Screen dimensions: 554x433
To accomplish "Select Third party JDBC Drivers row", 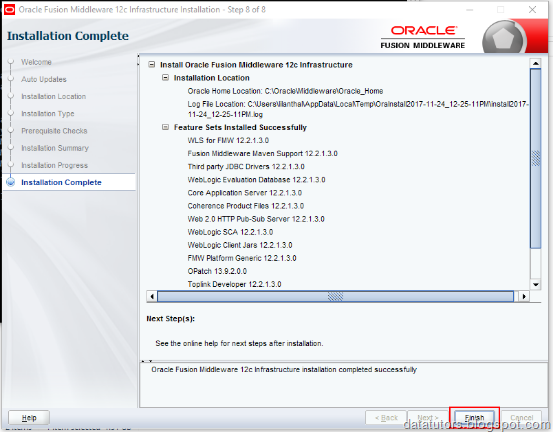I will [x=246, y=167].
